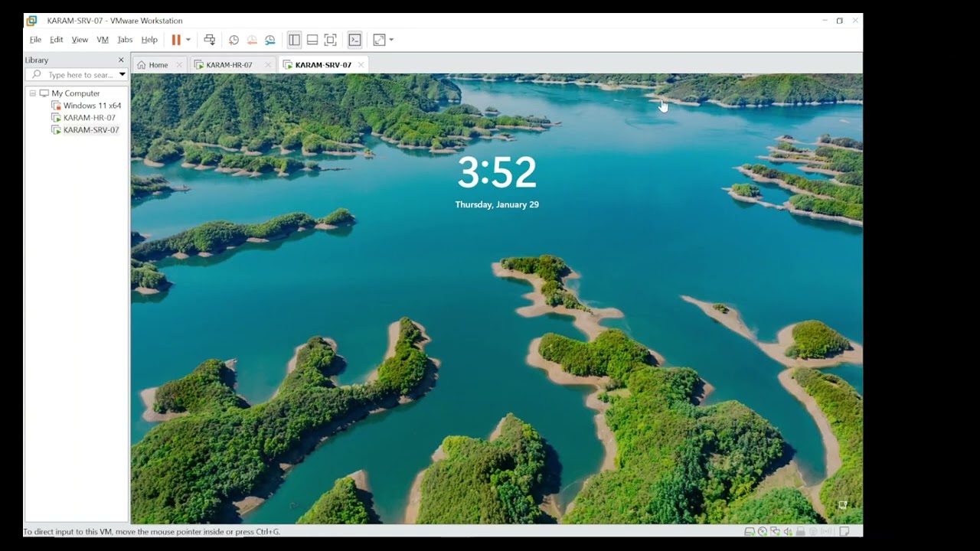Click the network adapter status icon
The image size is (980, 551).
pyautogui.click(x=776, y=531)
